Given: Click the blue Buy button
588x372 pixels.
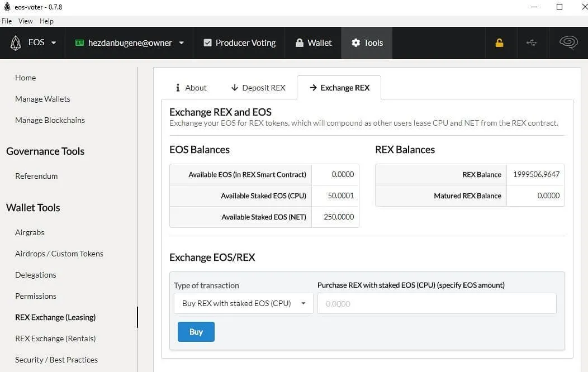Looking at the screenshot, I should [x=196, y=332].
